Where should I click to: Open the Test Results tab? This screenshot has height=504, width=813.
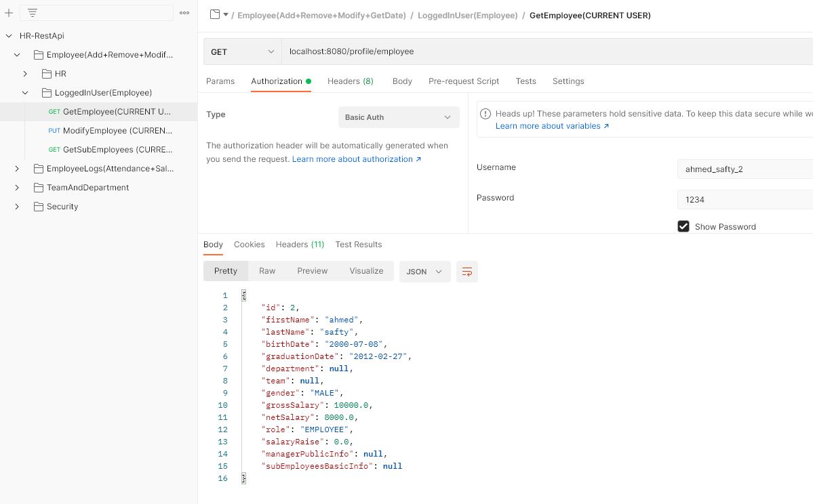click(359, 245)
